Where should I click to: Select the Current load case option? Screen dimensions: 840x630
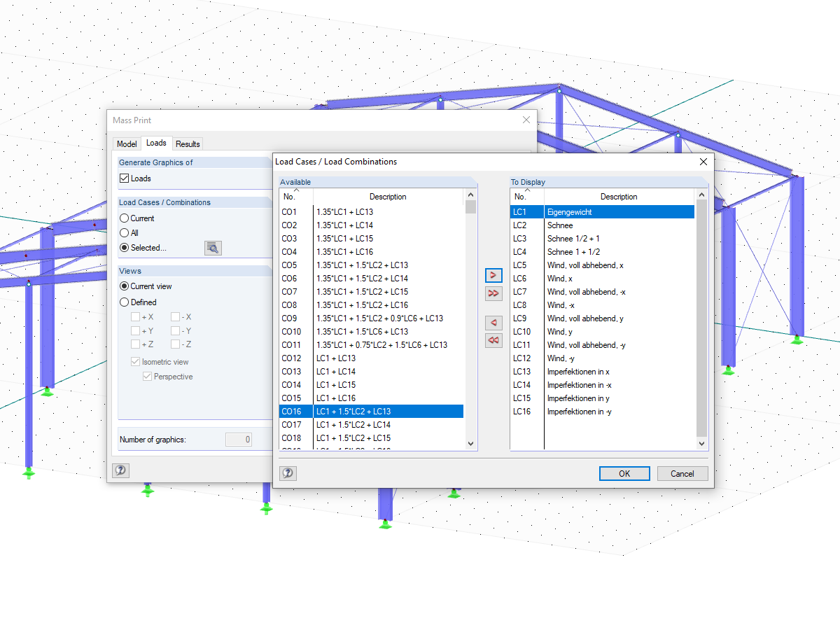pos(125,218)
